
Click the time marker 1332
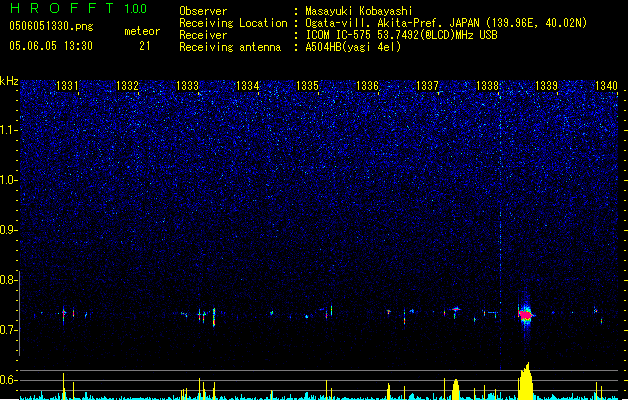click(x=127, y=86)
